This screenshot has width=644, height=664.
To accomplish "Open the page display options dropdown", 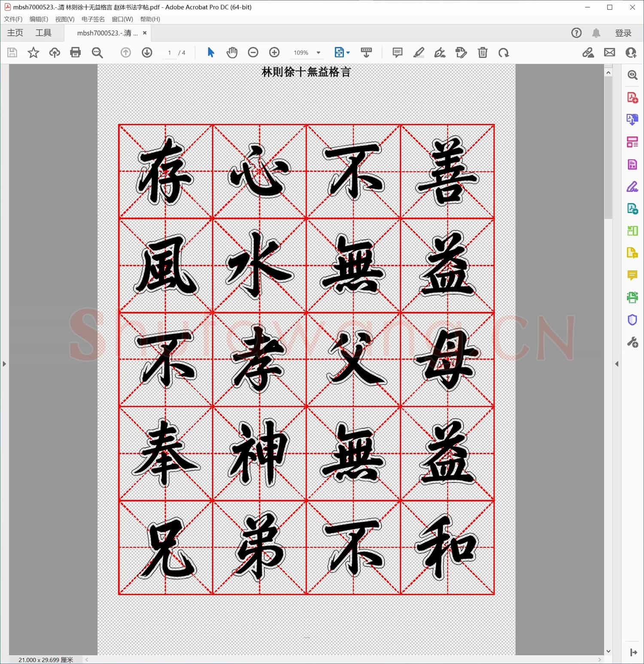I will 349,52.
